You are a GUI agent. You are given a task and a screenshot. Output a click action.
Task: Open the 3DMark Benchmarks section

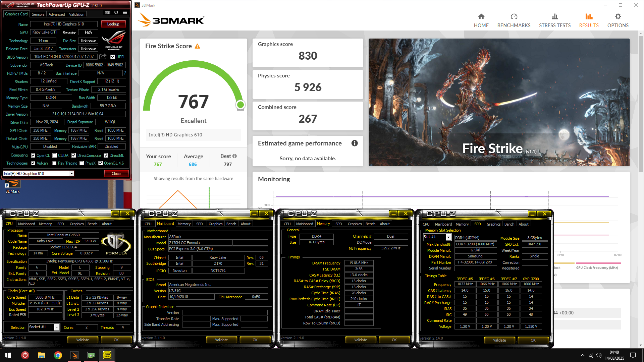[514, 20]
